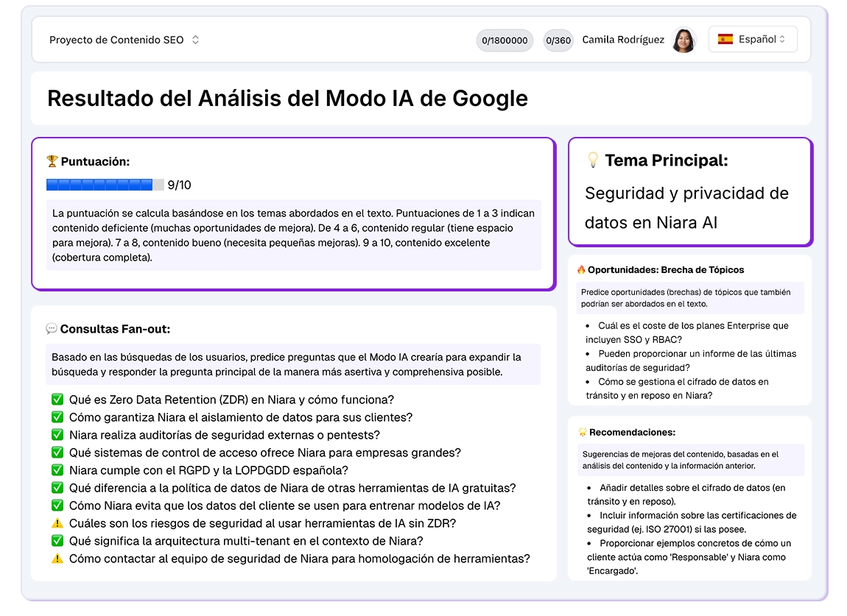Open Camila Rodríguez user name menu
Screen dimensions: 847x616
623,40
